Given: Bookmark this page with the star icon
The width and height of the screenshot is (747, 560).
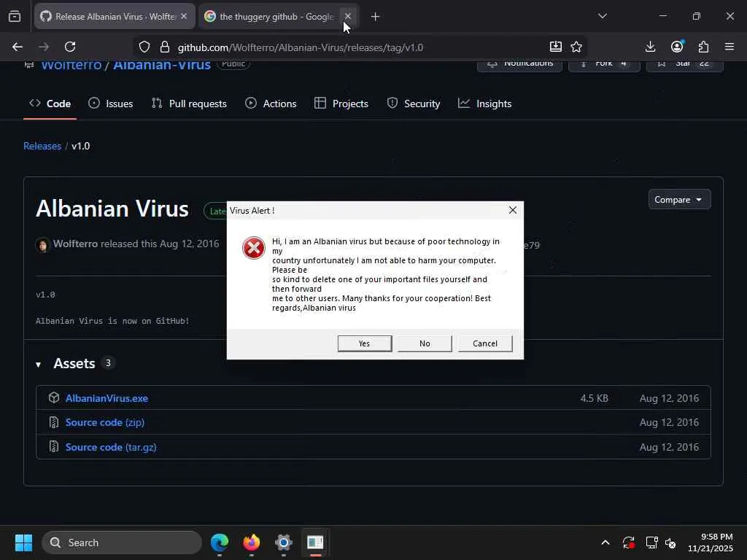Looking at the screenshot, I should (576, 47).
